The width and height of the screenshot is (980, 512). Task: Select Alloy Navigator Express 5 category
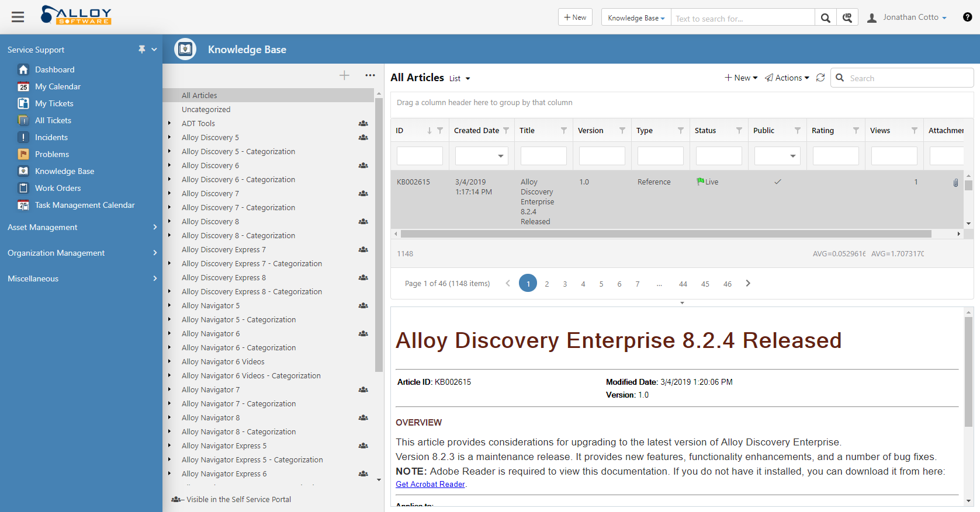(x=224, y=445)
